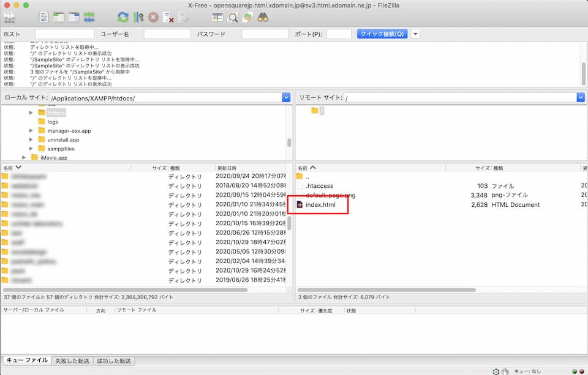
Task: Toggle the transfer queue display icon
Action: point(89,17)
